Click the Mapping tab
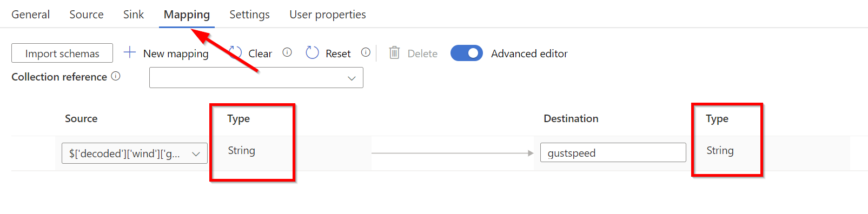868x214 pixels. [x=187, y=15]
